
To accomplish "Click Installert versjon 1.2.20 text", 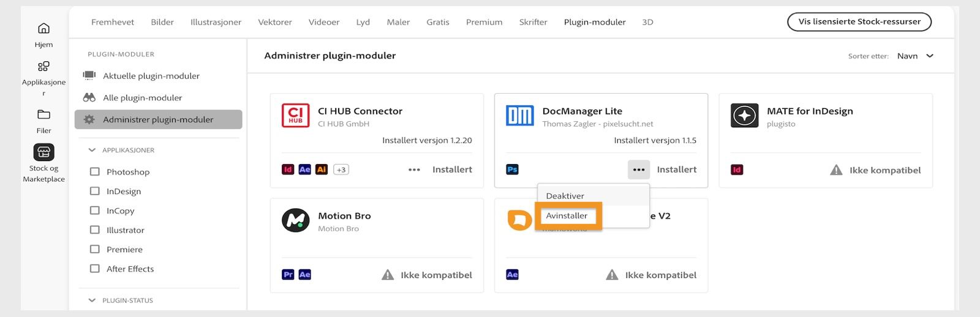I will pyautogui.click(x=427, y=140).
